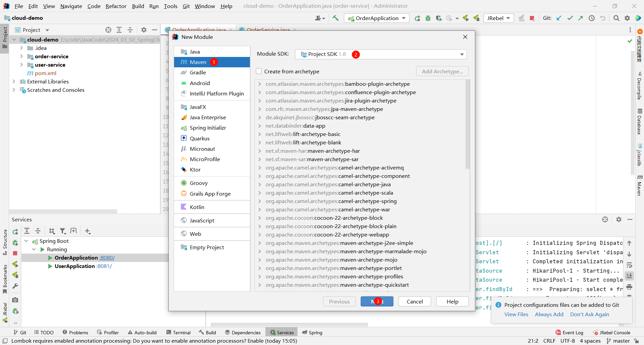The height and width of the screenshot is (345, 644).
Task: Click the camera snapshot icon in Services sidebar
Action: (x=15, y=300)
